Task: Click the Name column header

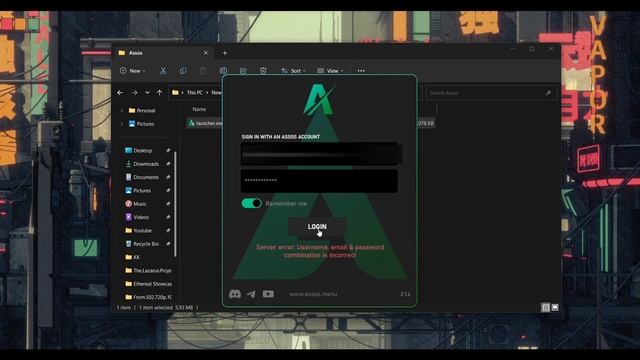Action: 199,109
